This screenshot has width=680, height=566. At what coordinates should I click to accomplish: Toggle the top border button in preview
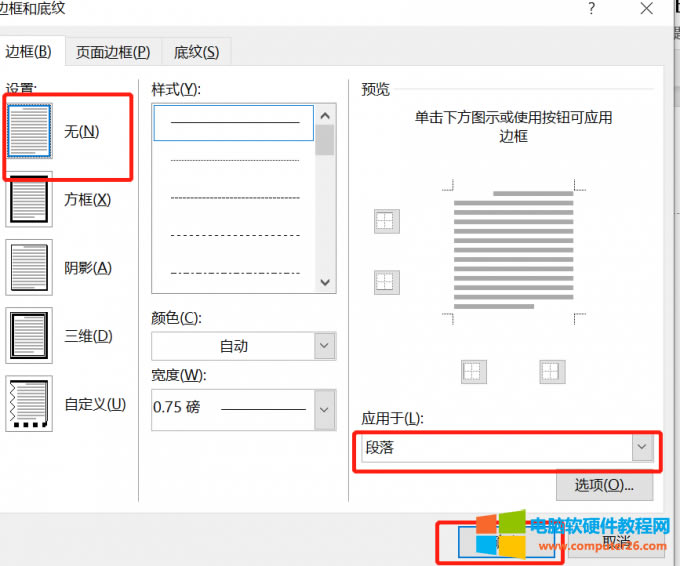pyautogui.click(x=386, y=221)
